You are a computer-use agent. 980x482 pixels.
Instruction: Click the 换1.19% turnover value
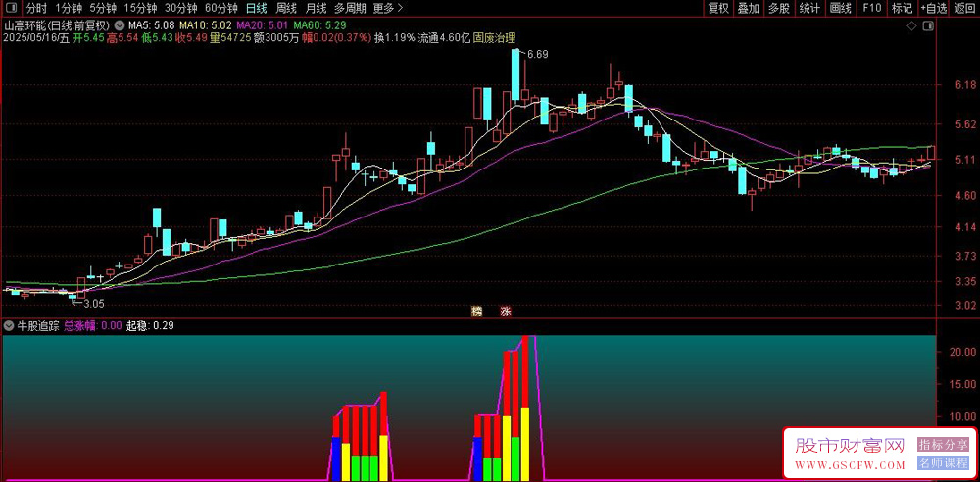tap(394, 37)
